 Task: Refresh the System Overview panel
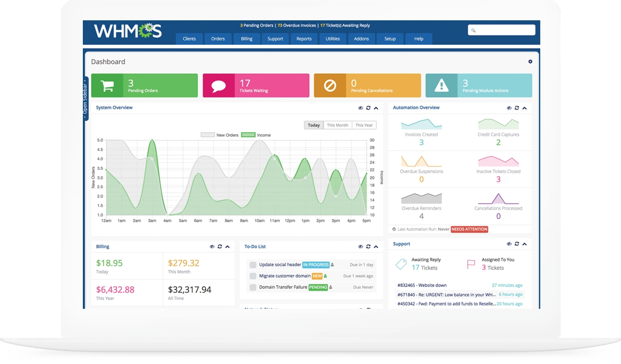pyautogui.click(x=368, y=108)
